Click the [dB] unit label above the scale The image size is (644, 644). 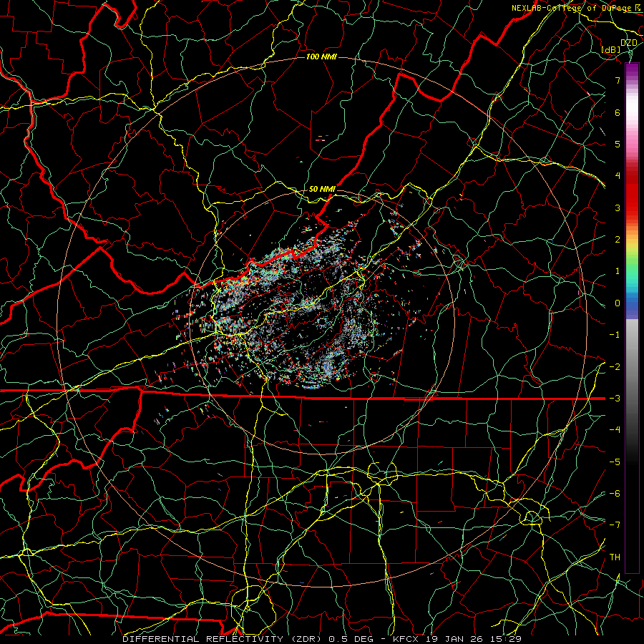[611, 49]
